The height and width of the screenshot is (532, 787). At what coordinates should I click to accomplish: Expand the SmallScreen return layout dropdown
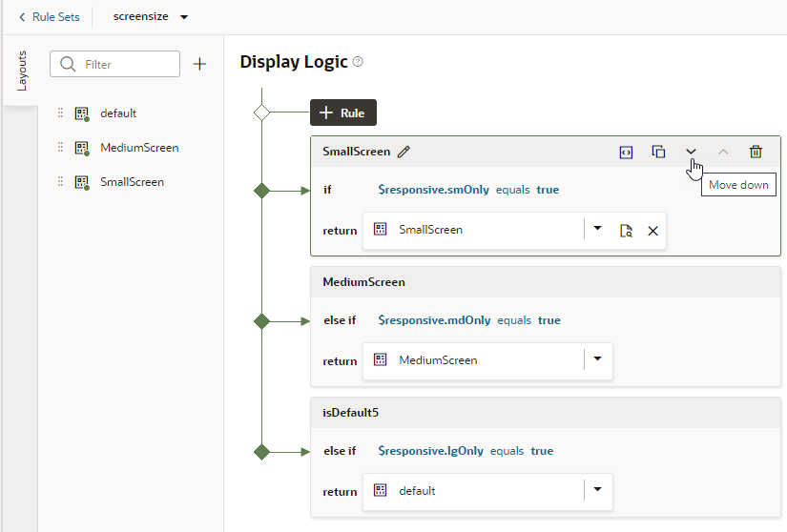coord(598,229)
